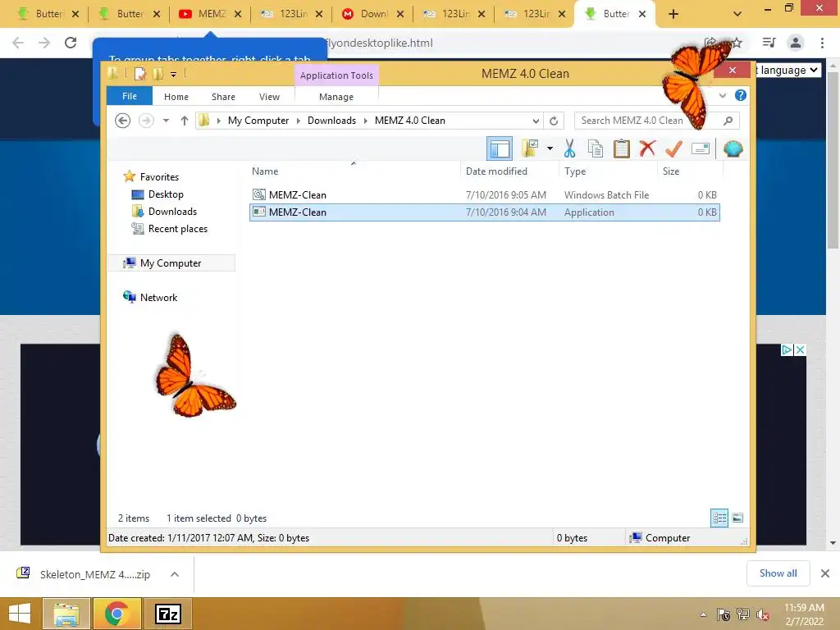Open File Explorer from the taskbar
Viewport: 840px width, 630px height.
[66, 614]
